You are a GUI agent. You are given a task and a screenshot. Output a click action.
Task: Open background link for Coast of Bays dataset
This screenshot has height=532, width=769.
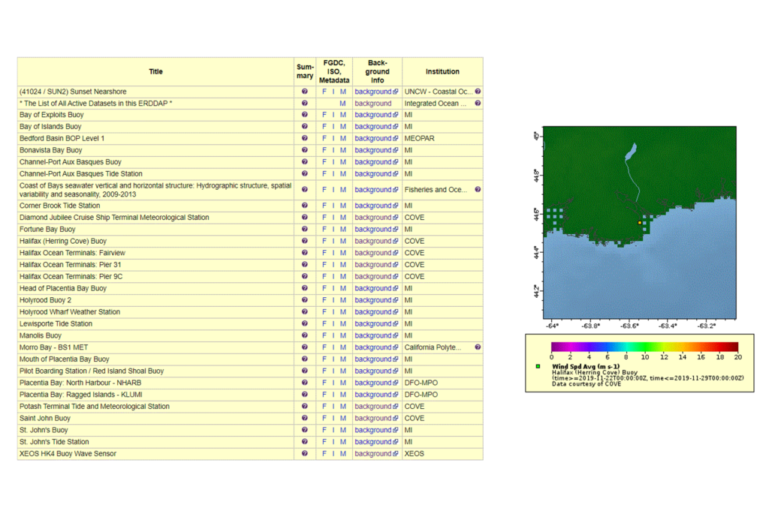coord(376,190)
